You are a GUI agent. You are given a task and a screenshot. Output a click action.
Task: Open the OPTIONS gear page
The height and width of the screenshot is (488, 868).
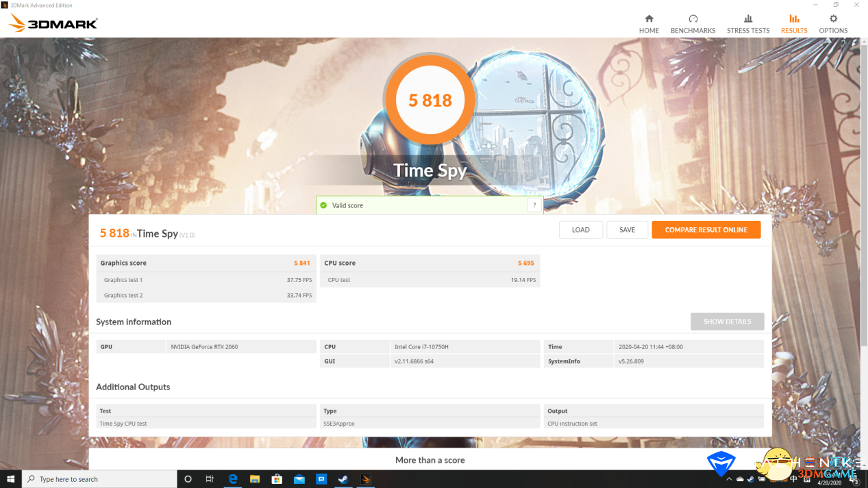coord(833,24)
